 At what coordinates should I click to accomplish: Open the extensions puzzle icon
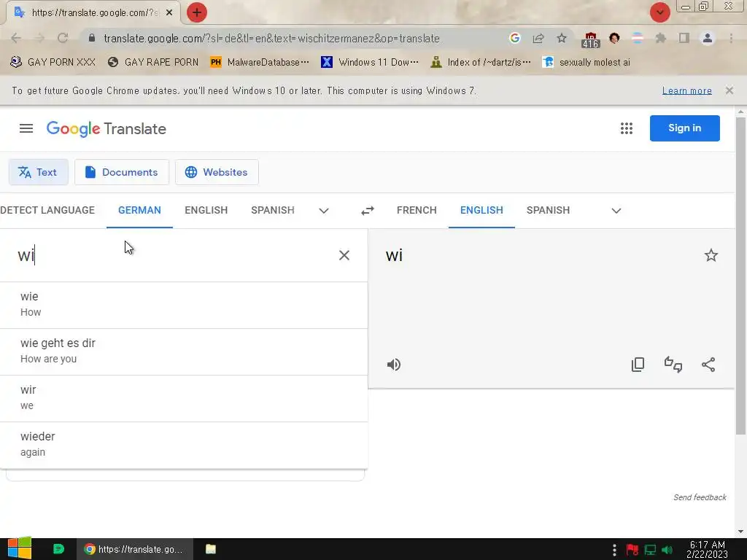660,38
